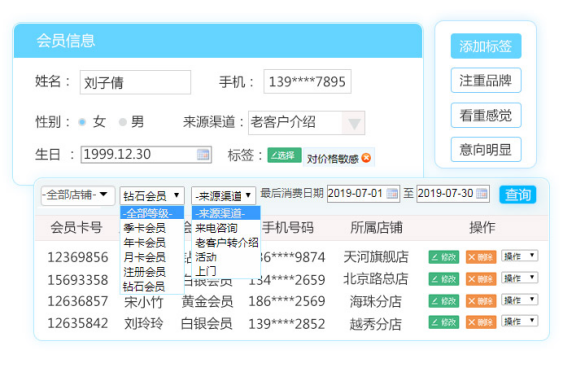Edit member 15693358 with 修改 button
563x372 pixels.
click(x=444, y=279)
